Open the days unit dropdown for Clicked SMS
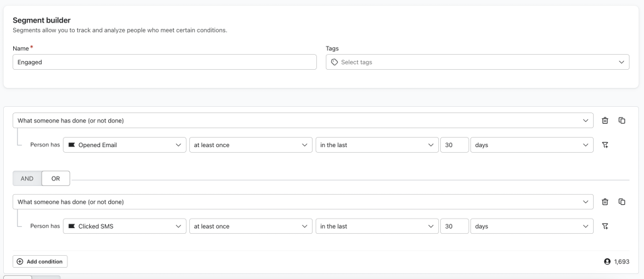This screenshot has width=644, height=279. (x=532, y=226)
